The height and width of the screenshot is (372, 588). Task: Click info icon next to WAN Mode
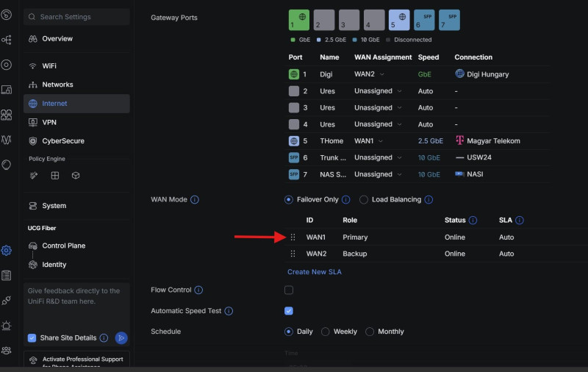[195, 199]
